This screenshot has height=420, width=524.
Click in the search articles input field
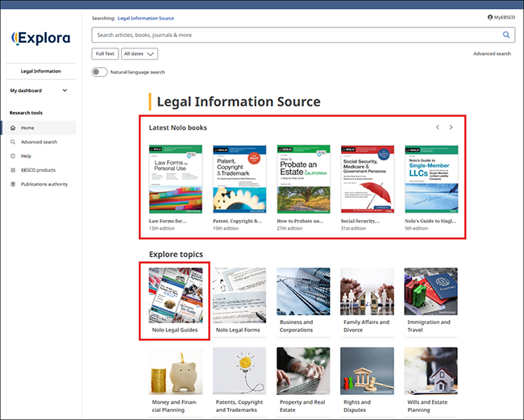pos(297,35)
